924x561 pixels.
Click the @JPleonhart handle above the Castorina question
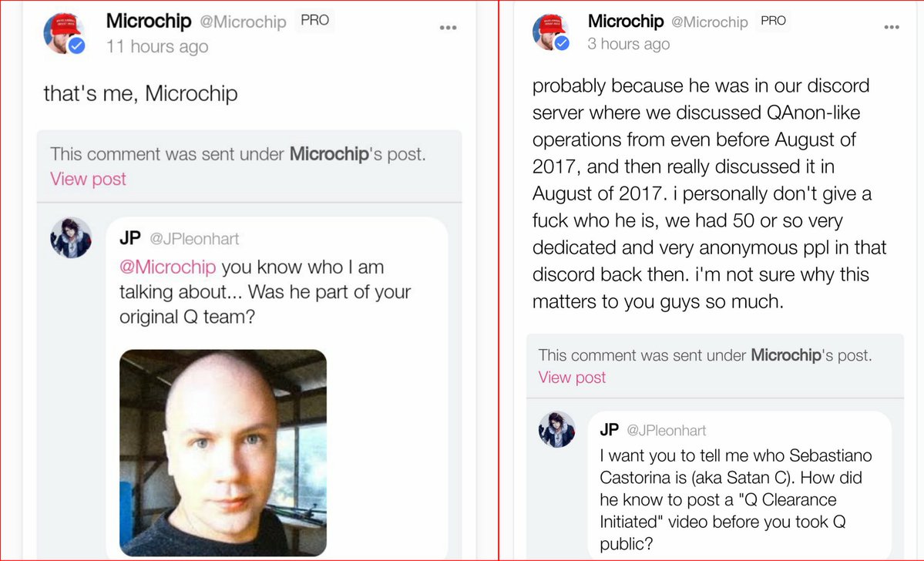pyautogui.click(x=666, y=430)
